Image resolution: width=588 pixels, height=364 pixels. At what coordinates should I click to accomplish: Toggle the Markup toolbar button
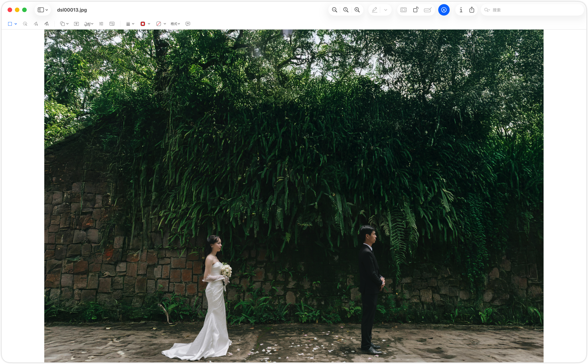click(x=444, y=10)
